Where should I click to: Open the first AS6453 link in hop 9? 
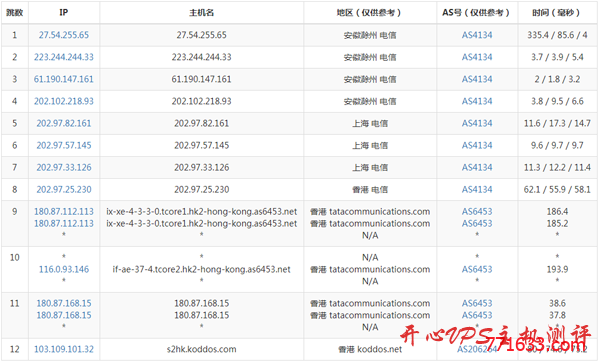(477, 212)
